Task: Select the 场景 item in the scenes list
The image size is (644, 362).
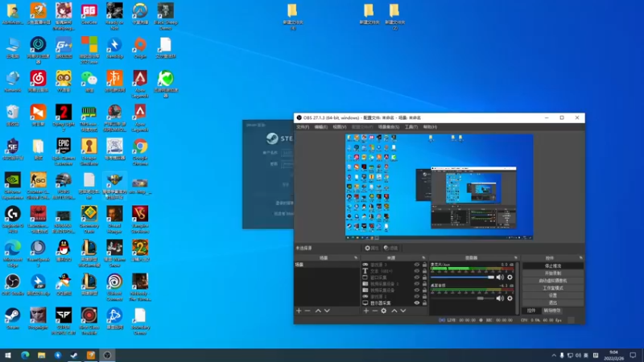Action: tap(327, 265)
